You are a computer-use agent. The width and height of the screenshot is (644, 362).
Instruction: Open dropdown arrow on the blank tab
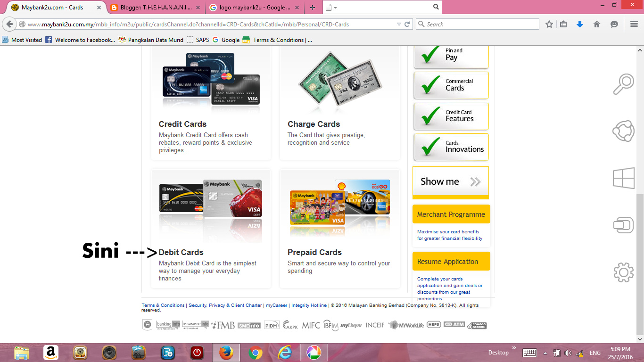(x=335, y=8)
